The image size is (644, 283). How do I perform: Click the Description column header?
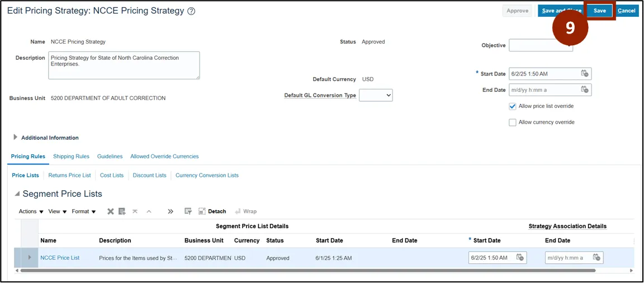click(x=115, y=240)
